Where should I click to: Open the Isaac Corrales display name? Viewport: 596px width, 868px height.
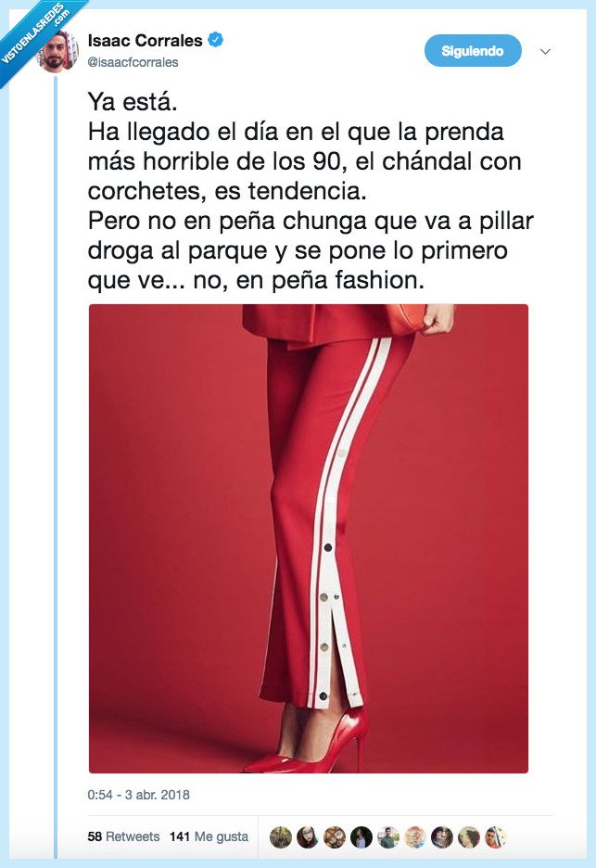(145, 41)
